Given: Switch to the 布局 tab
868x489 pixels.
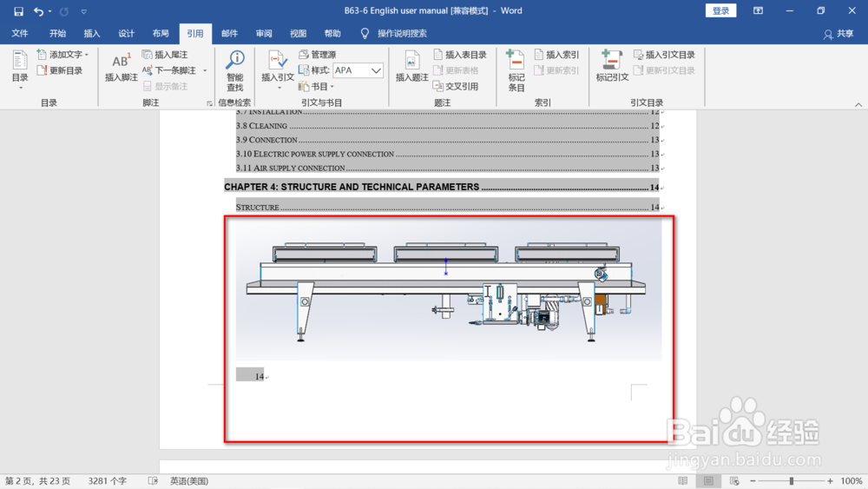Looking at the screenshot, I should [161, 33].
